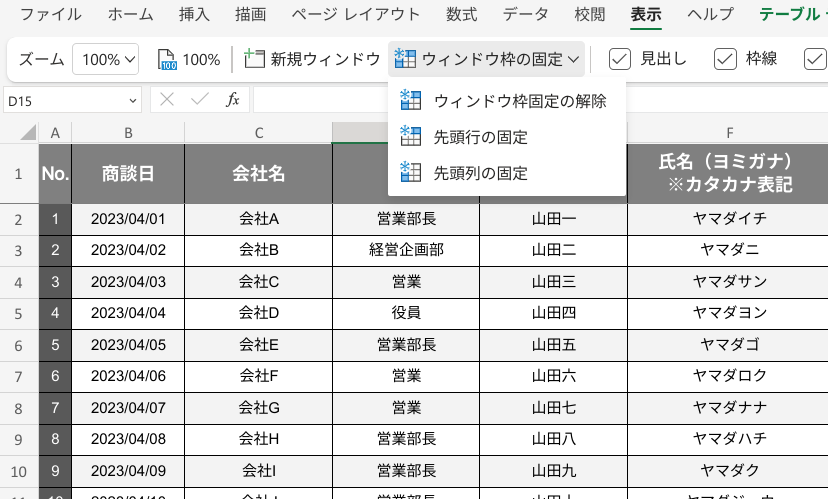828x499 pixels.
Task: Click the 山田六 cell
Action: (x=553, y=376)
